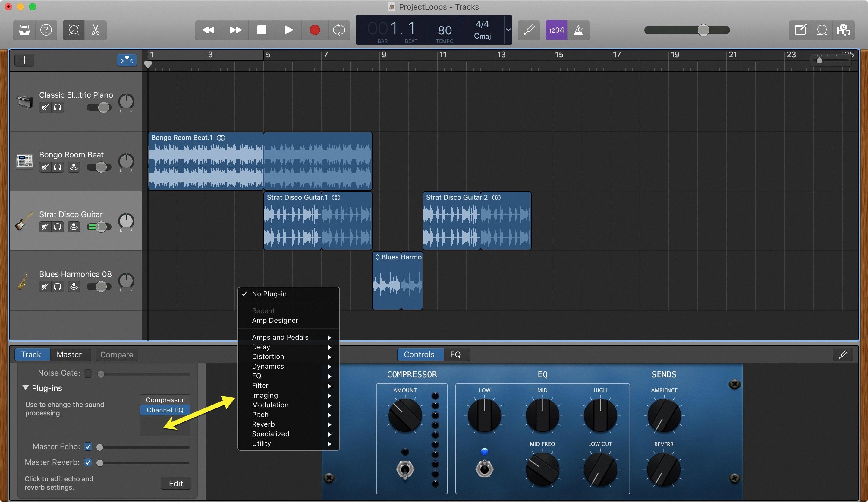The width and height of the screenshot is (868, 502).
Task: Open the Loop Browser
Action: 822,30
